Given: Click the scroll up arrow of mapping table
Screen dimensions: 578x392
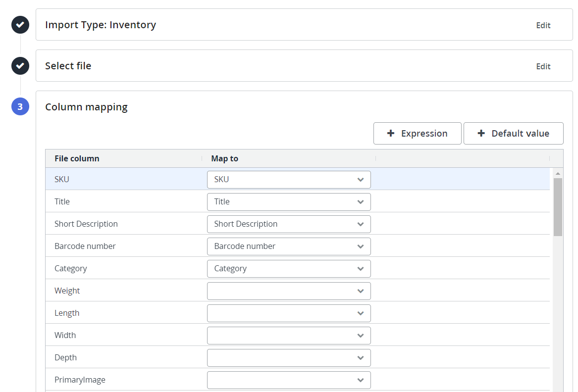Looking at the screenshot, I should (x=558, y=173).
